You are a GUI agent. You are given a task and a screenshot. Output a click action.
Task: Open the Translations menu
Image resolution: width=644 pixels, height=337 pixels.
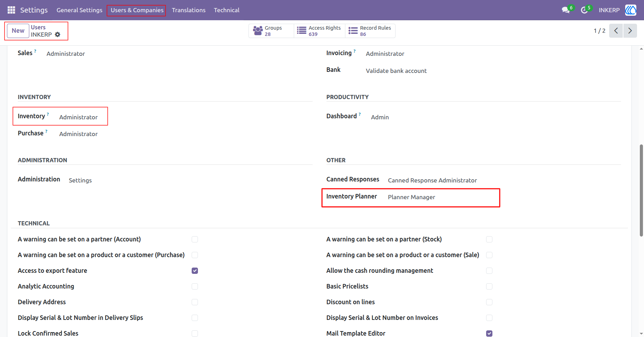[189, 10]
